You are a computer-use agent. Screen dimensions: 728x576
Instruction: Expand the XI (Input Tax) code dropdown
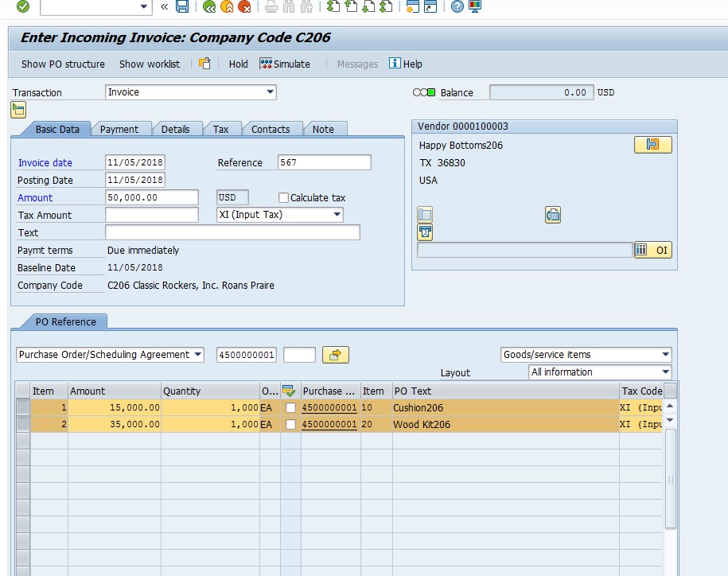tap(337, 215)
